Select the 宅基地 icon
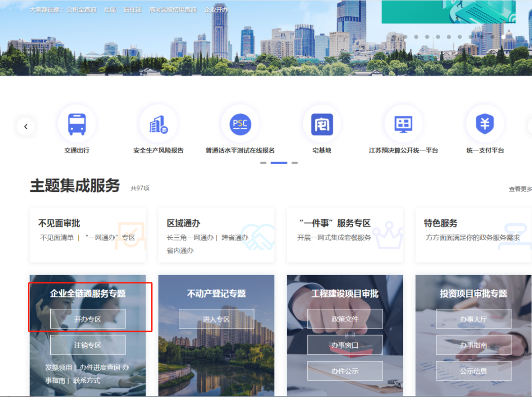 322,124
